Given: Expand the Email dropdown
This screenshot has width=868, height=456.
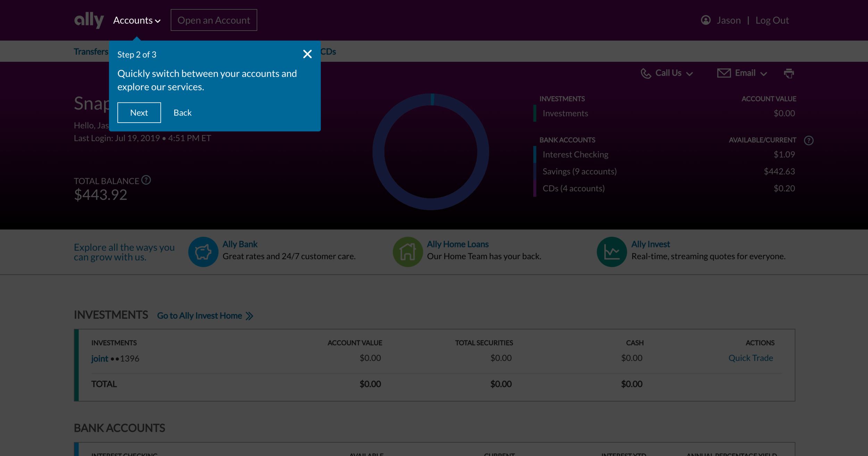Looking at the screenshot, I should click(x=742, y=73).
